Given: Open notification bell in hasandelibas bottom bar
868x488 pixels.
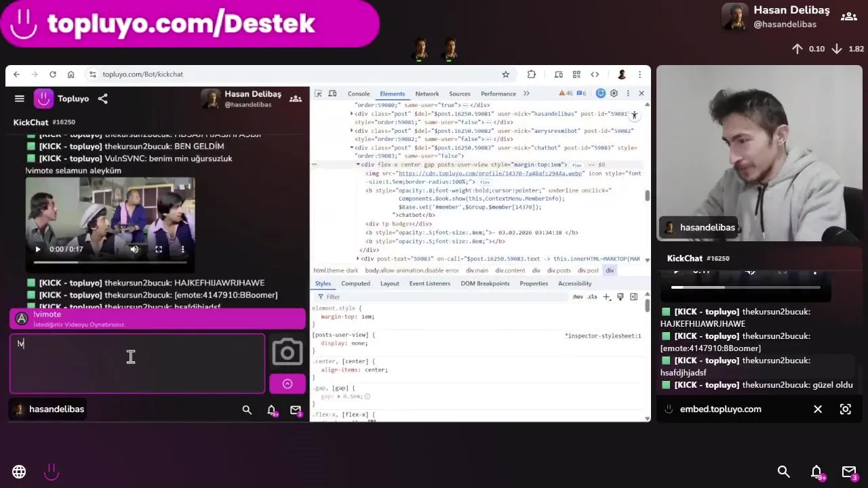Looking at the screenshot, I should pos(271,409).
